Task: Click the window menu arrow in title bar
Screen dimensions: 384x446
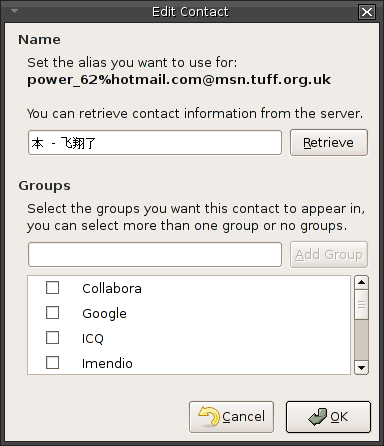Action: point(14,11)
